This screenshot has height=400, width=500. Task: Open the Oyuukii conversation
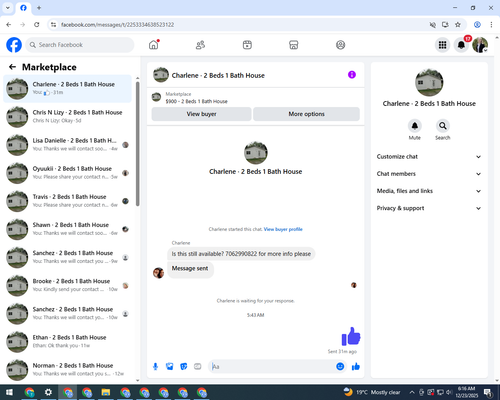point(67,173)
